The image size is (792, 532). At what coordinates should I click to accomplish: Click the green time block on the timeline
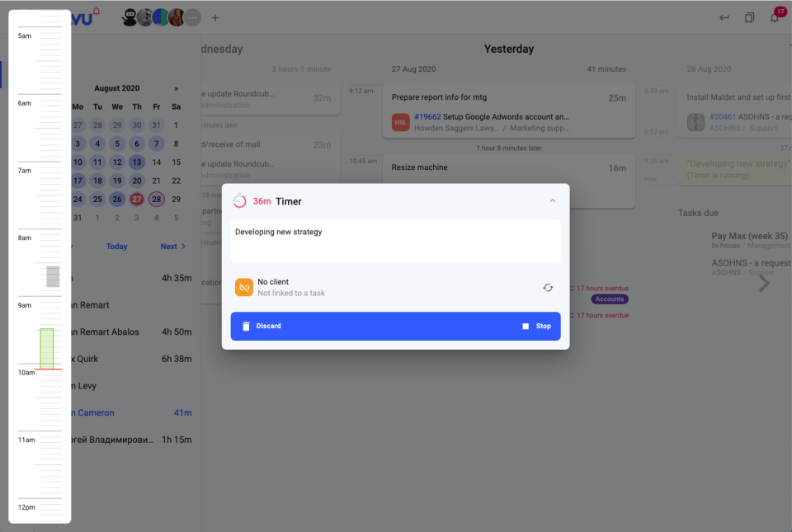click(x=47, y=349)
